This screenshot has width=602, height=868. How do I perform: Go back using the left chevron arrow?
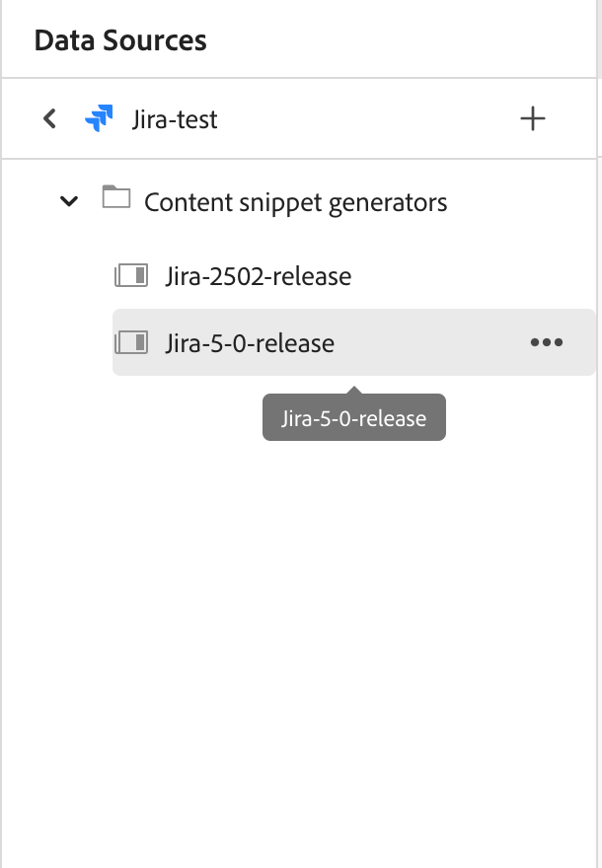[x=50, y=118]
